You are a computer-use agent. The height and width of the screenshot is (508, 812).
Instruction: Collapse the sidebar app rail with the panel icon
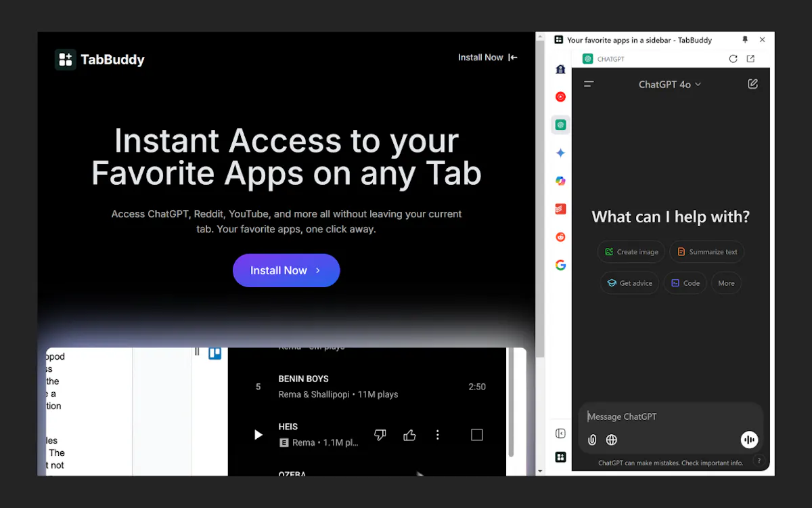click(x=560, y=433)
